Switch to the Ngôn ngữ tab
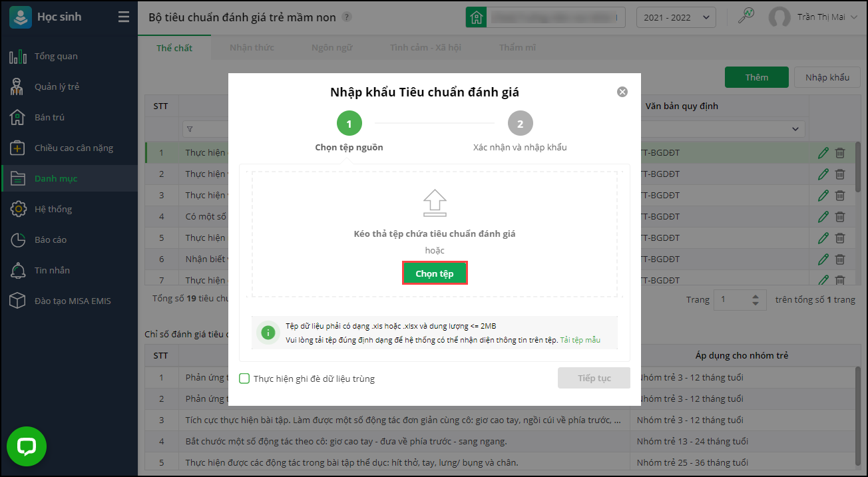 point(331,48)
